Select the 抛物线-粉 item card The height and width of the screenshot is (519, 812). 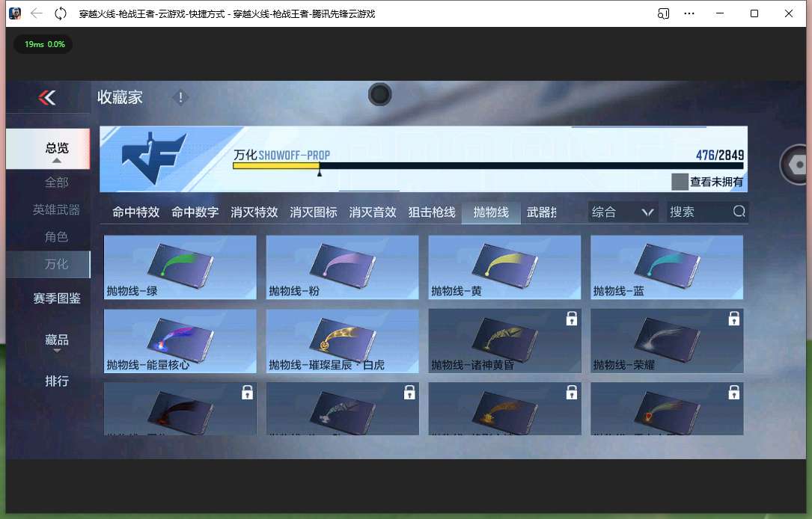(x=342, y=268)
